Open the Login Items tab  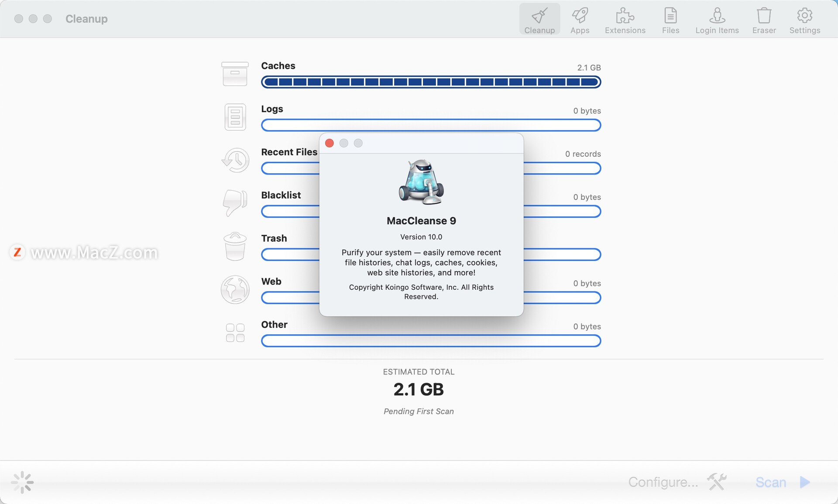pyautogui.click(x=717, y=20)
